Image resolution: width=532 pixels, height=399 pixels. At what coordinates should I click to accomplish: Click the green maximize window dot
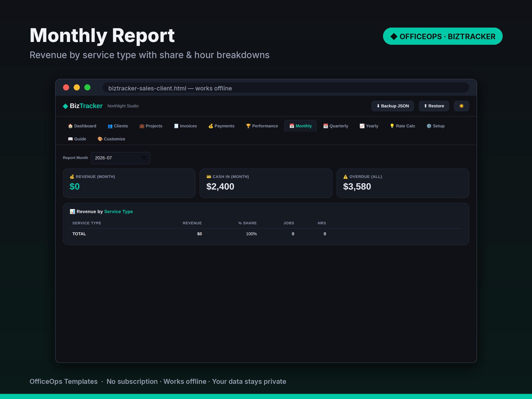click(x=87, y=87)
